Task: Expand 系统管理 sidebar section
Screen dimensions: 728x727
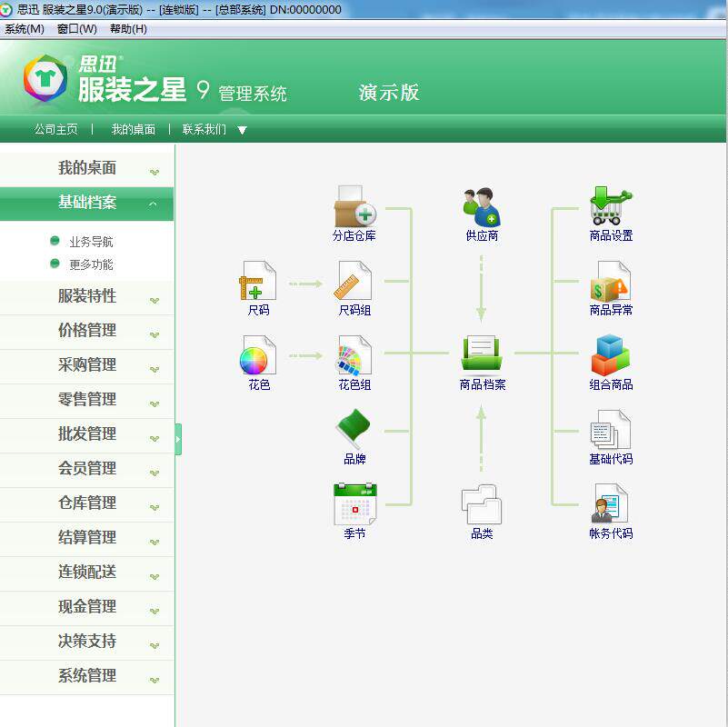Action: (x=87, y=676)
